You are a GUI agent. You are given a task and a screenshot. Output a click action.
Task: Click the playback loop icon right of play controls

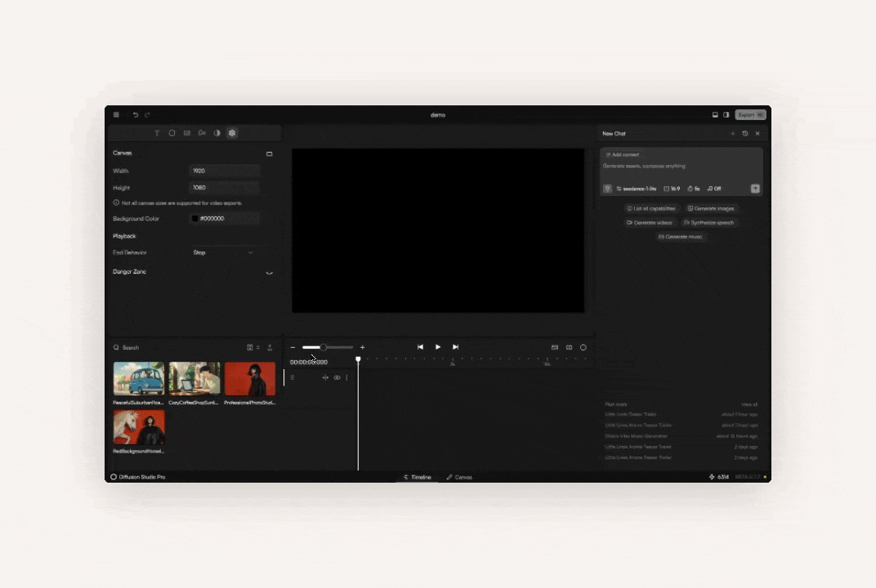[583, 347]
